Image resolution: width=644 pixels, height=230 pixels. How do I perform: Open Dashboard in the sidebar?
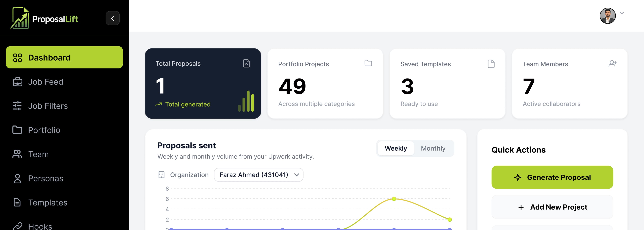(64, 57)
